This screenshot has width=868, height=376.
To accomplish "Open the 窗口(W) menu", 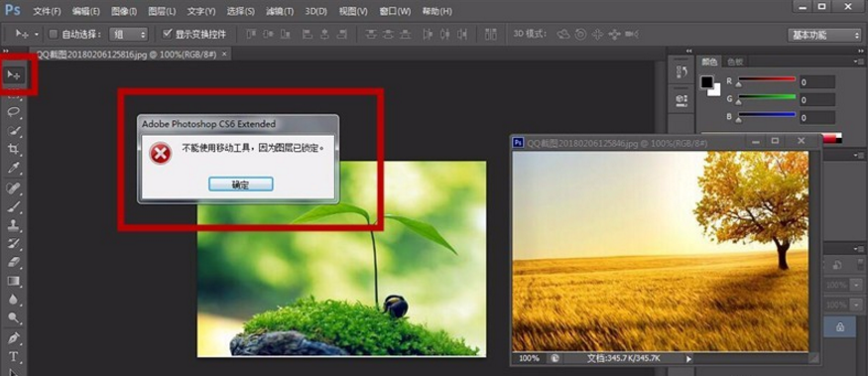I will point(395,11).
